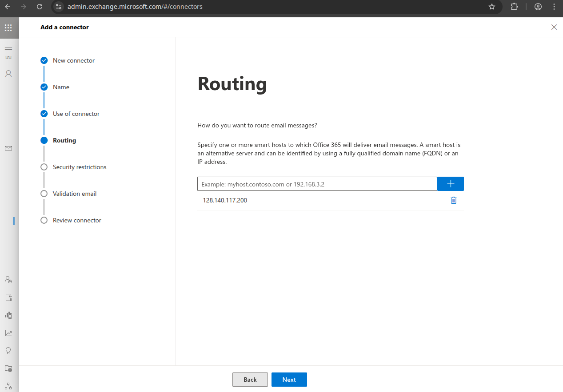Viewport: 563px width, 392px height.
Task: Bookmark this page with star icon
Action: [492, 7]
